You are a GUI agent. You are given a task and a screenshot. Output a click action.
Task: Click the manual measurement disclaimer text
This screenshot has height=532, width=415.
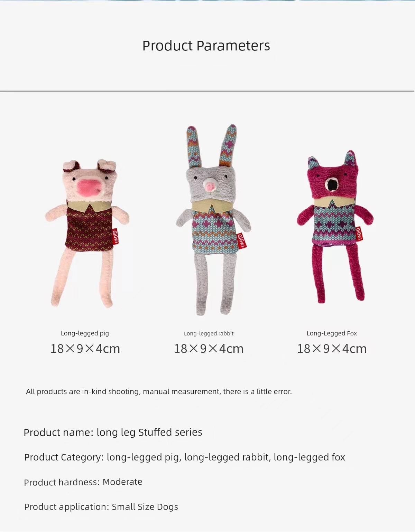pos(159,392)
